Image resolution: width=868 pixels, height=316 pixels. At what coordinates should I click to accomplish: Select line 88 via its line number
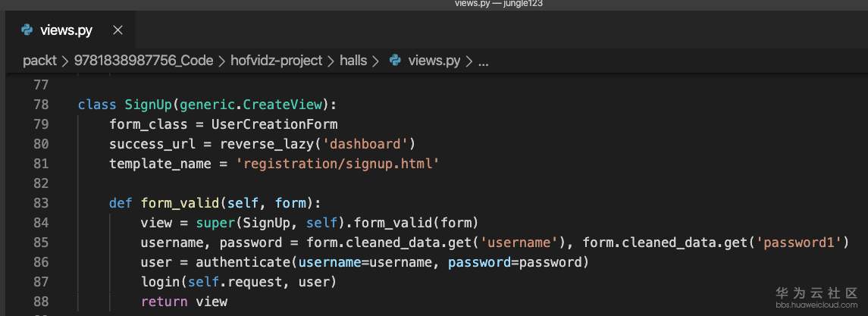coord(41,302)
